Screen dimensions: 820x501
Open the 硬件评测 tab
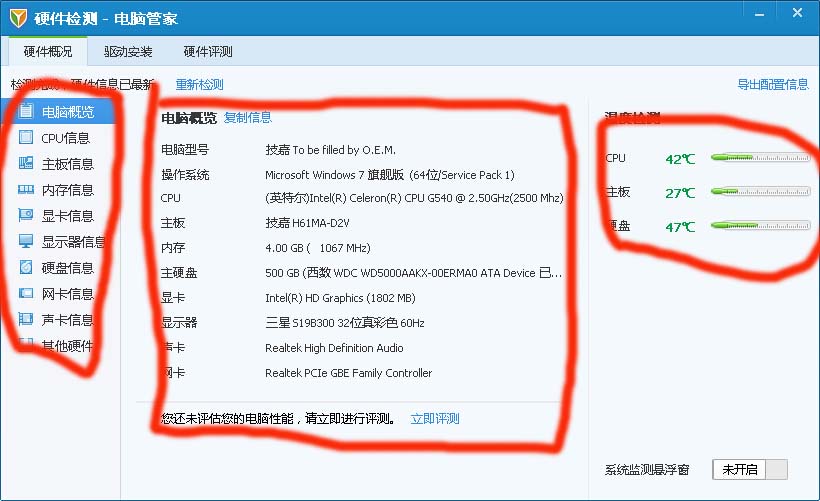pos(208,52)
